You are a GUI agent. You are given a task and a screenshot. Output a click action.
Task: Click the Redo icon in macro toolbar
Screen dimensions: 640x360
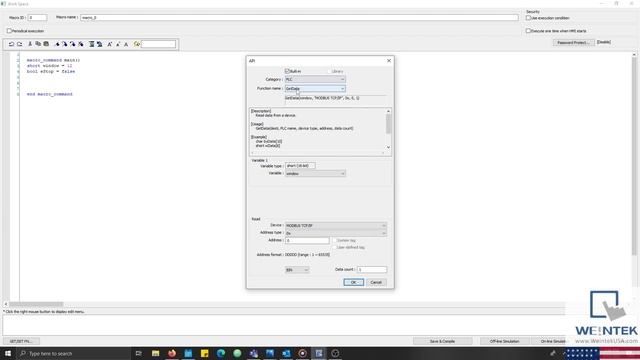20,44
